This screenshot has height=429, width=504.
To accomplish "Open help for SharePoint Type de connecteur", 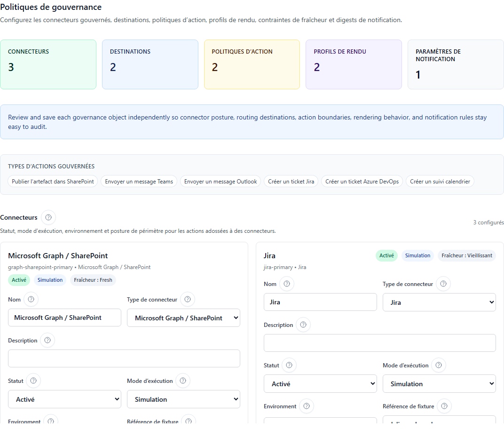I will pos(188,299).
